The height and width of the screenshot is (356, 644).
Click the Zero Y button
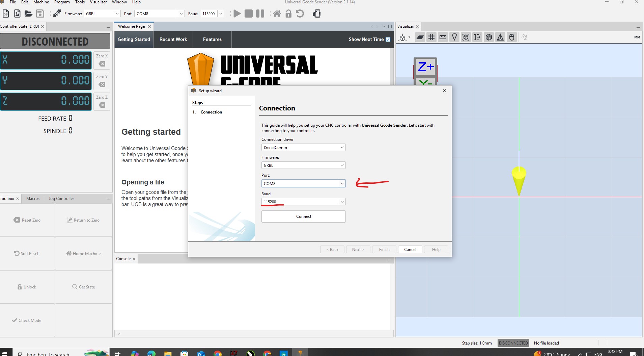[102, 80]
